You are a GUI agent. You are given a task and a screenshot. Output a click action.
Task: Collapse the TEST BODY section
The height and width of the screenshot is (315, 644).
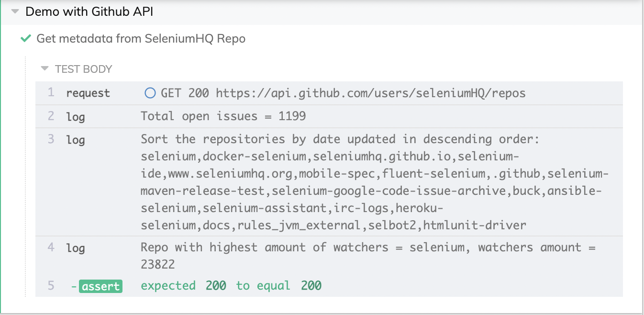point(45,69)
